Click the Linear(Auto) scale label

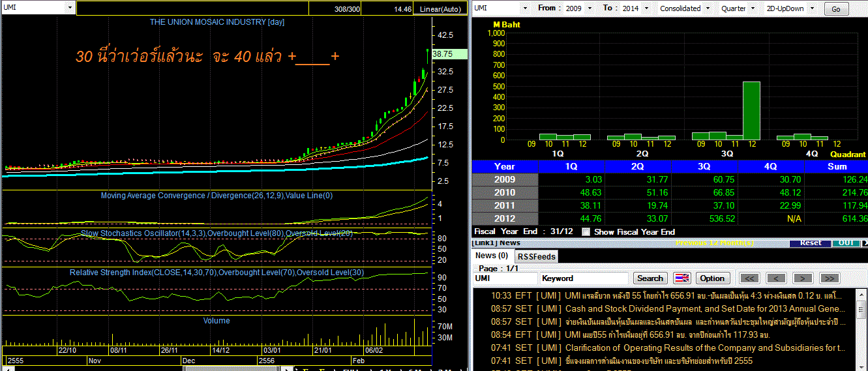tap(440, 9)
